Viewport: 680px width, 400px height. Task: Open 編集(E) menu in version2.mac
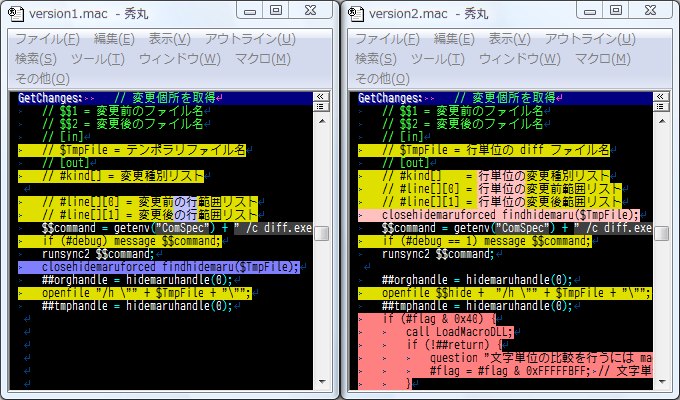point(454,39)
